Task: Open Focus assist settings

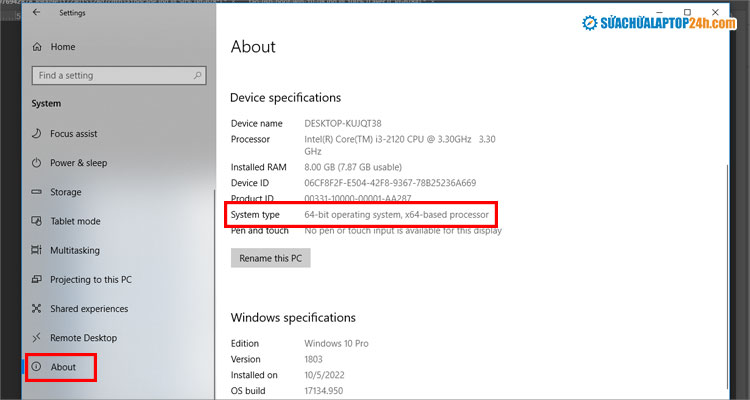Action: pos(74,134)
